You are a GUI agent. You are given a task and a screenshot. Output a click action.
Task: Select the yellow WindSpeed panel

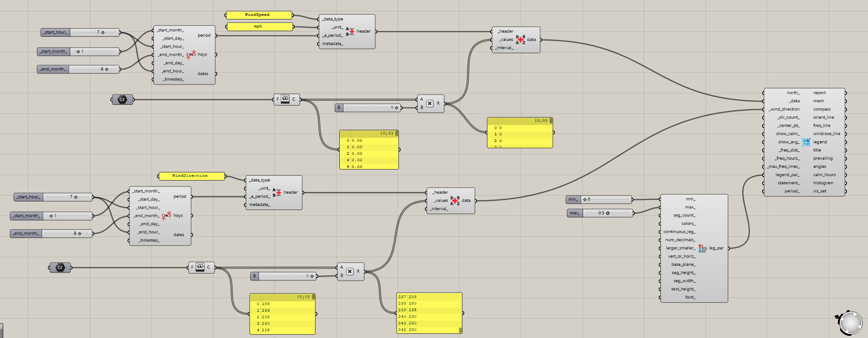(x=259, y=15)
